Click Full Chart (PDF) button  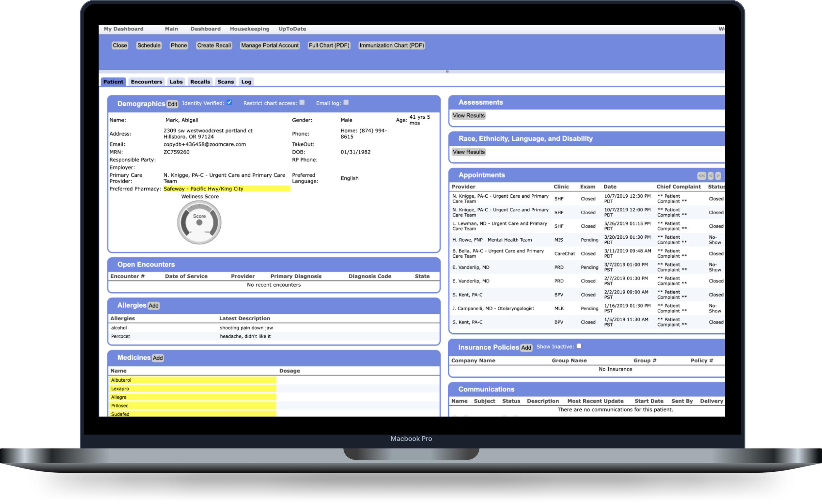pos(328,45)
